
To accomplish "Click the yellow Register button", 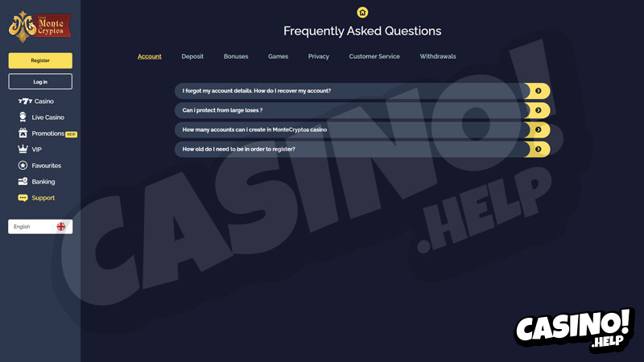I will [40, 60].
